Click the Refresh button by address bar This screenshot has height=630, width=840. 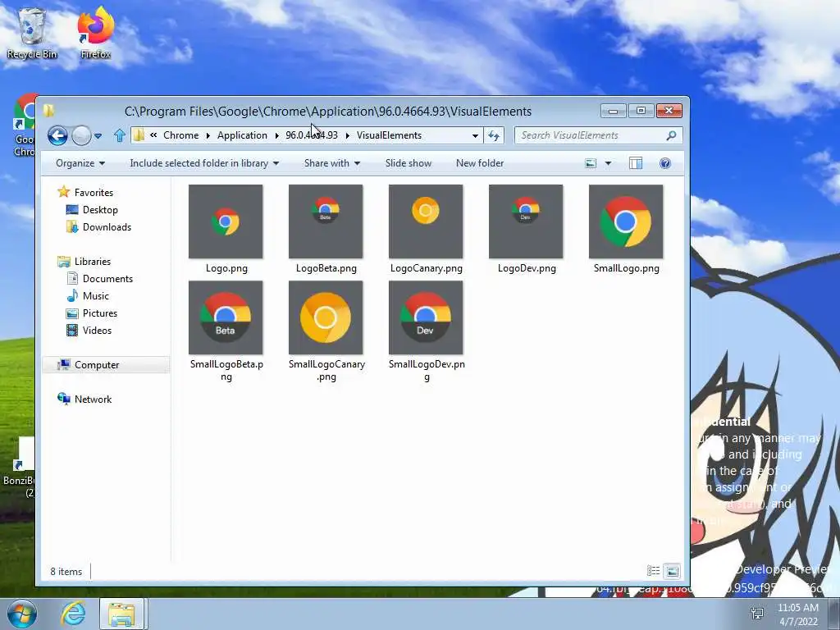coord(493,135)
